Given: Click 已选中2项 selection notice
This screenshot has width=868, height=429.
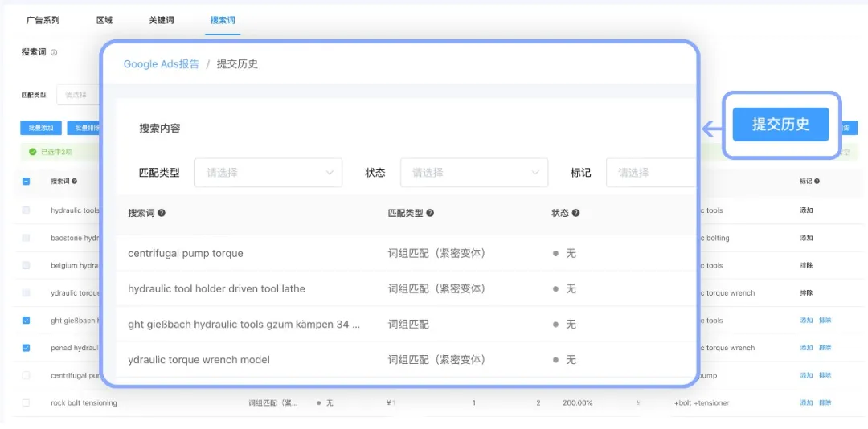Looking at the screenshot, I should (56, 152).
